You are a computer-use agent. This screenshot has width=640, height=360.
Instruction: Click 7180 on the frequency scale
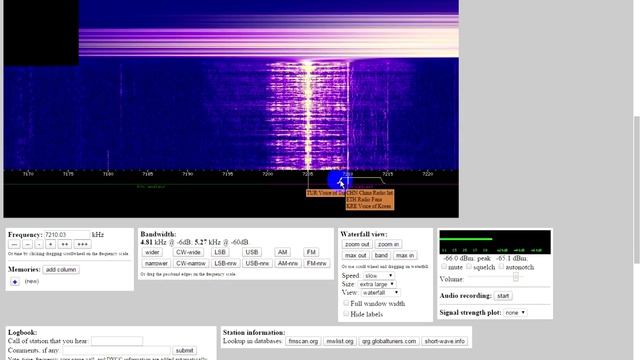pyautogui.click(x=108, y=174)
